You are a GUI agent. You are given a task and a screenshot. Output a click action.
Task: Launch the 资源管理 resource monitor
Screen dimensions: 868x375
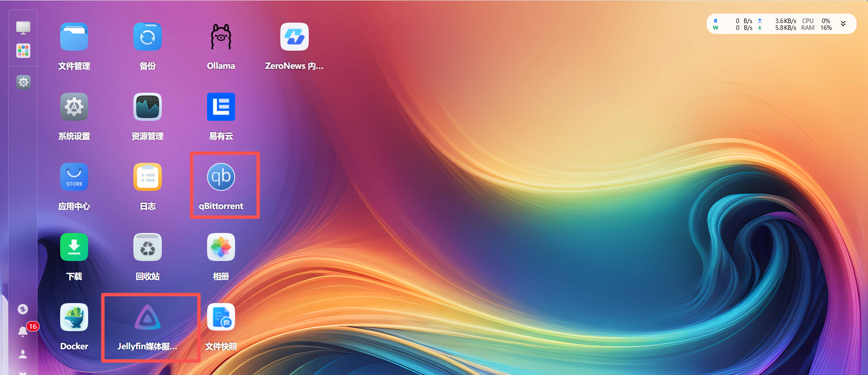(147, 107)
